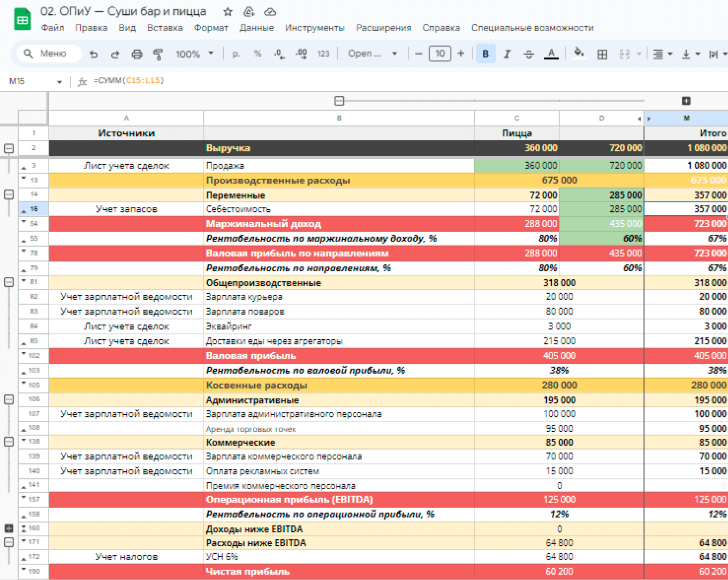Click the redo arrow icon
This screenshot has height=580, width=728.
pyautogui.click(x=115, y=54)
